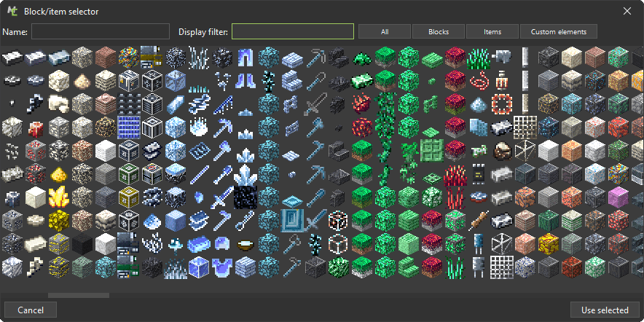Select the red ring-shaped item
This screenshot has width=644, height=322.
point(501,104)
